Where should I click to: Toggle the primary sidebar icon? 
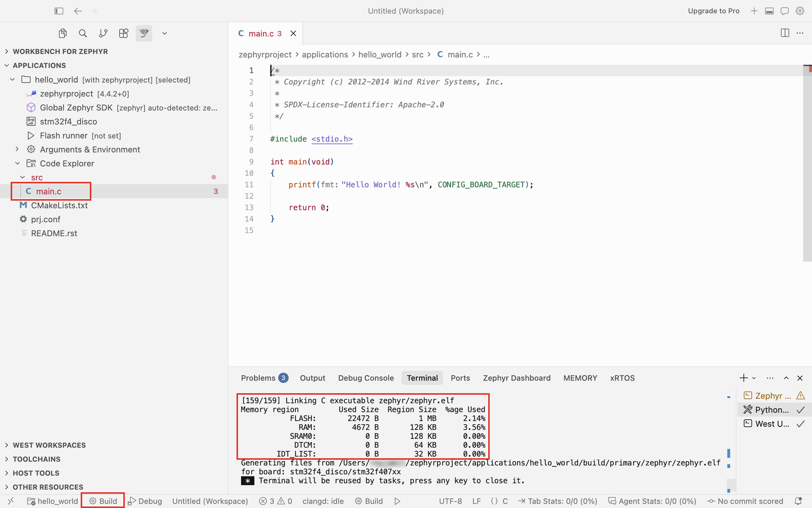(59, 11)
